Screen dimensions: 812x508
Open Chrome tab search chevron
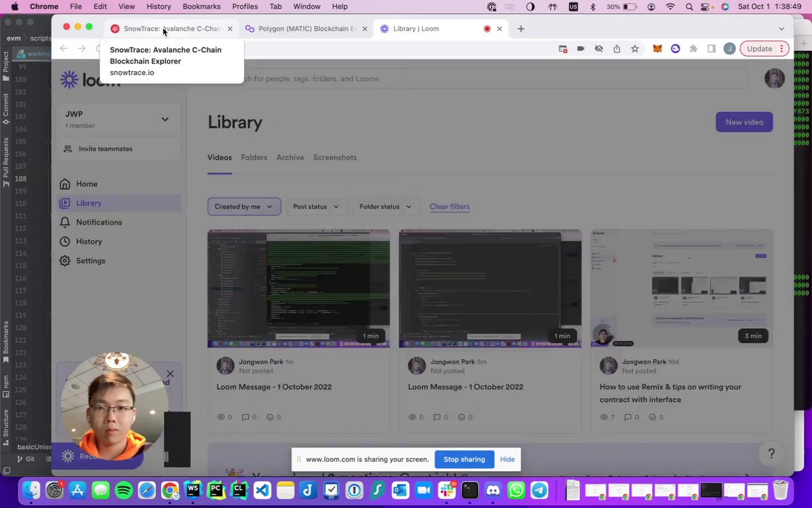click(782, 29)
